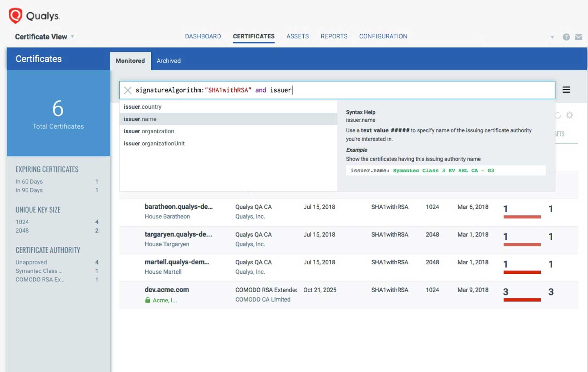This screenshot has height=372, width=588.
Task: Filter by Unapproved certificate authority
Action: [31, 262]
